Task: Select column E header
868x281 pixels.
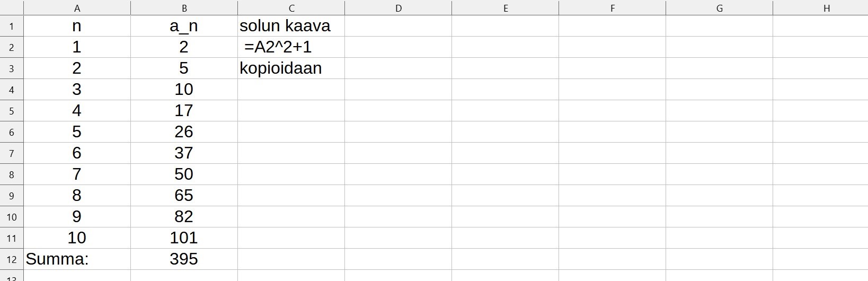Action: coord(505,8)
